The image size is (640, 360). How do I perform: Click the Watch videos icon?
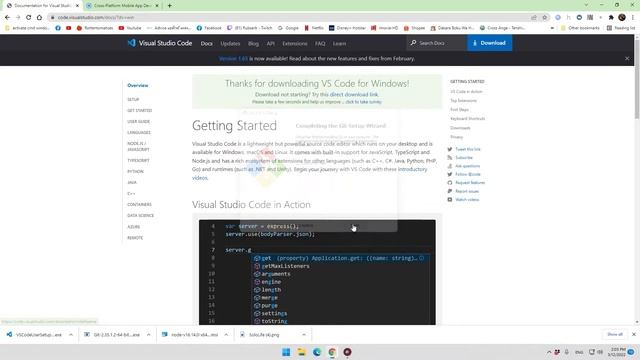pos(450,200)
